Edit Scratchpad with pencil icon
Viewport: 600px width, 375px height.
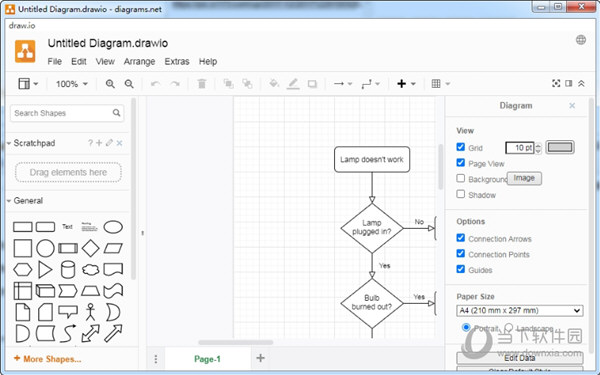point(109,143)
